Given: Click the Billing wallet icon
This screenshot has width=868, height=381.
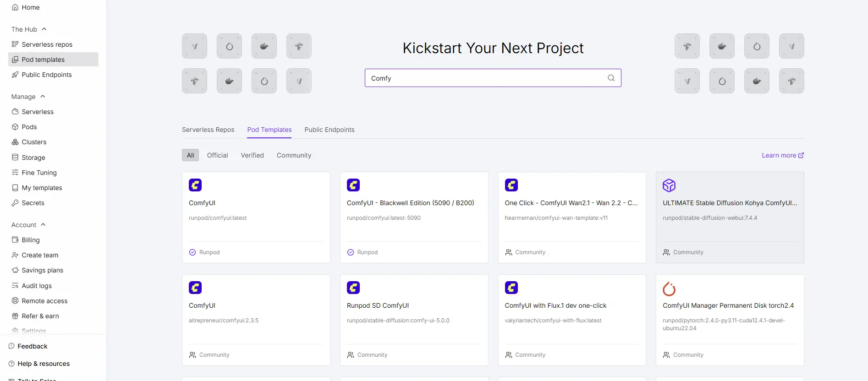Looking at the screenshot, I should 15,240.
